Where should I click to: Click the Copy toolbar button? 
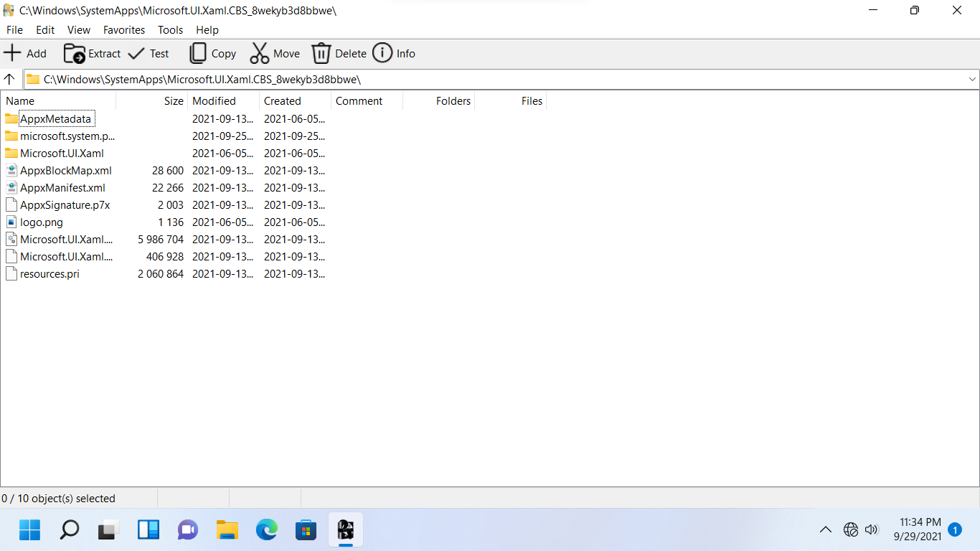tap(212, 53)
